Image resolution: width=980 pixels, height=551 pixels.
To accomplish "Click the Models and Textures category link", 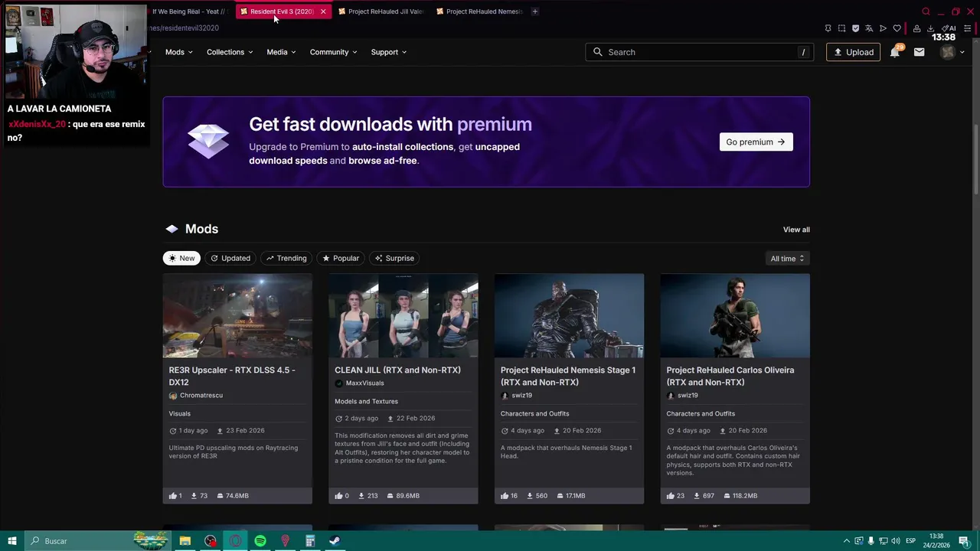I will (x=366, y=401).
